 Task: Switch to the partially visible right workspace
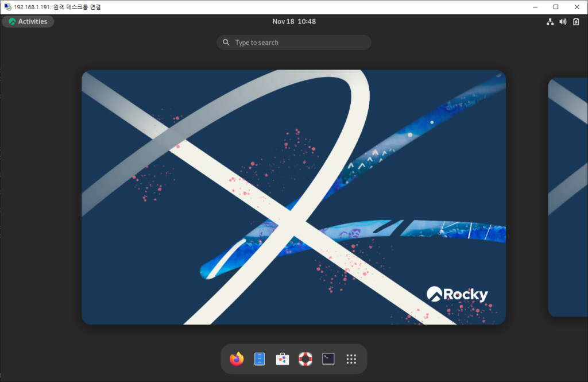(x=568, y=197)
